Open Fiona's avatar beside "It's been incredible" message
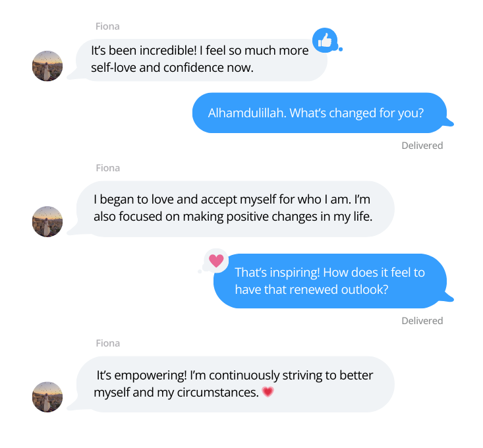 pyautogui.click(x=47, y=66)
